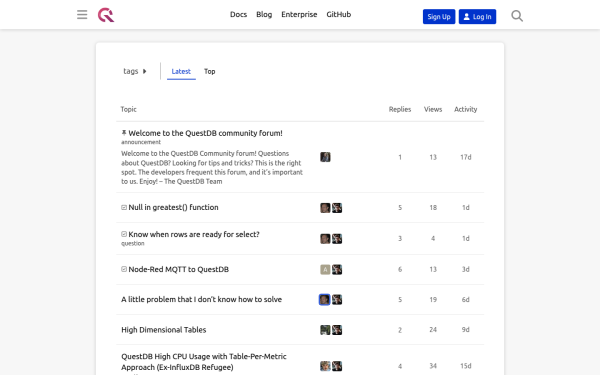The image size is (600, 375).
Task: Open first avatar on Know when rows row
Action: coord(325,239)
